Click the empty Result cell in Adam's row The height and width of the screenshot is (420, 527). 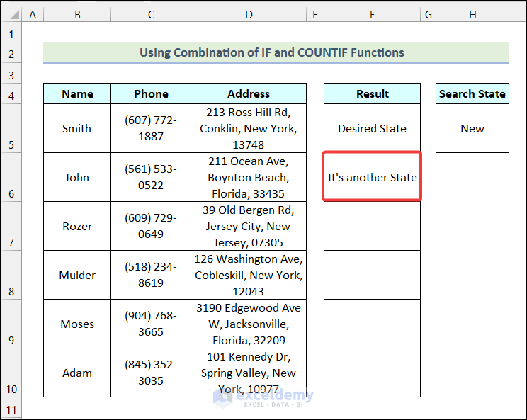[372, 373]
